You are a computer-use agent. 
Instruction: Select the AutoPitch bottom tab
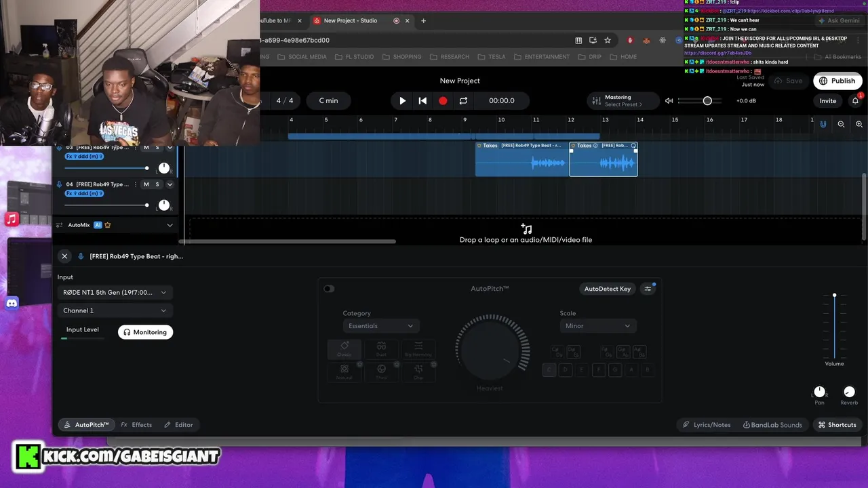pos(86,425)
